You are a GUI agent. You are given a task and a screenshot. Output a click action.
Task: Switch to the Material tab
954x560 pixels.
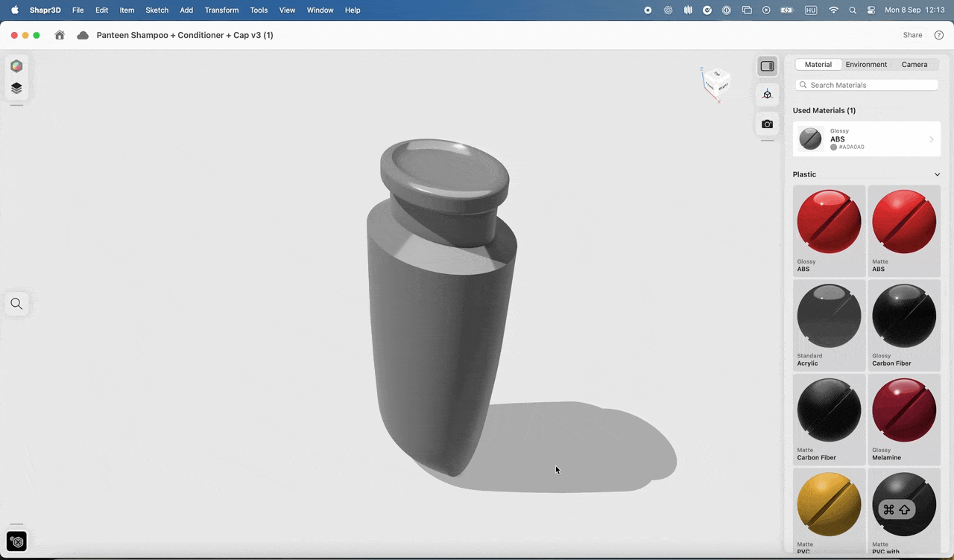818,65
